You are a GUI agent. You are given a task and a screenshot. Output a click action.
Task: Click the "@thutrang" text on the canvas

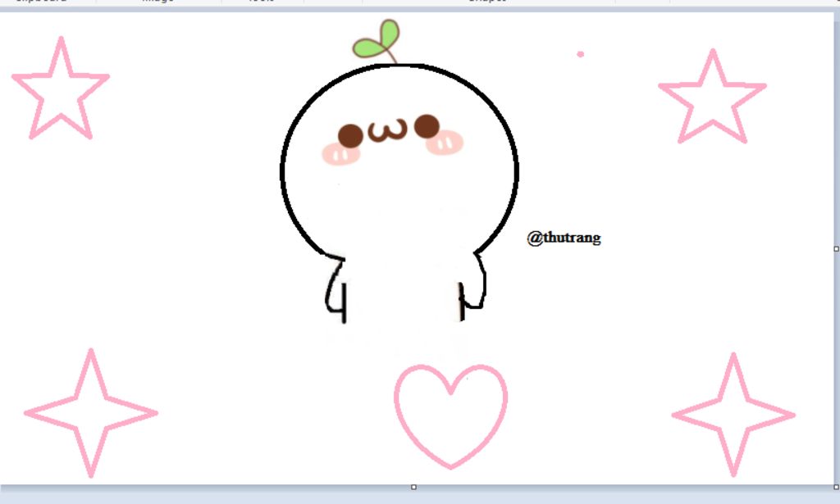[564, 238]
